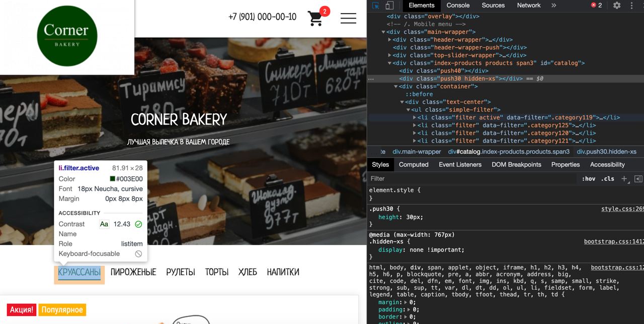This screenshot has width=644, height=324.
Task: Add a new style rule with the plus icon
Action: pos(624,178)
